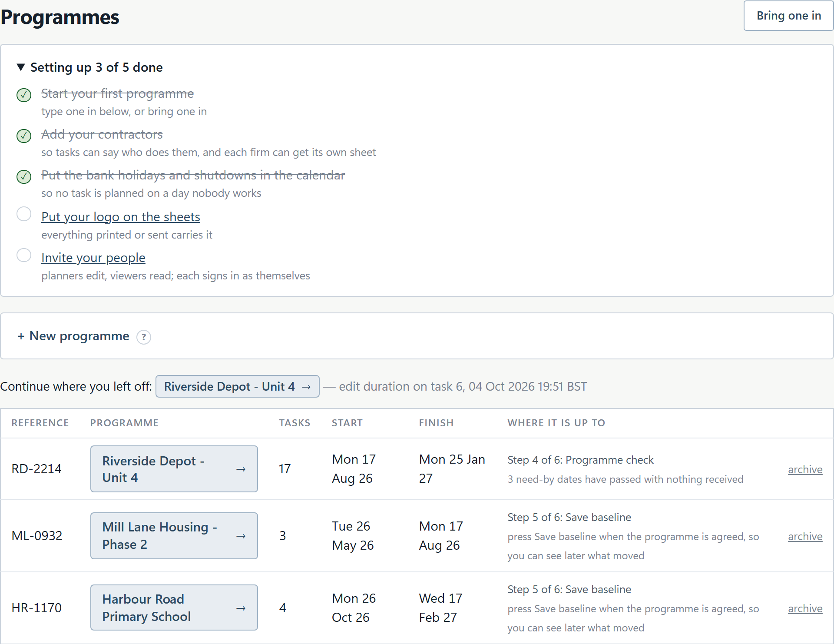Screen dimensions: 834x644
Task: Click start date Mon 26 Oct 26
Action: click(354, 608)
